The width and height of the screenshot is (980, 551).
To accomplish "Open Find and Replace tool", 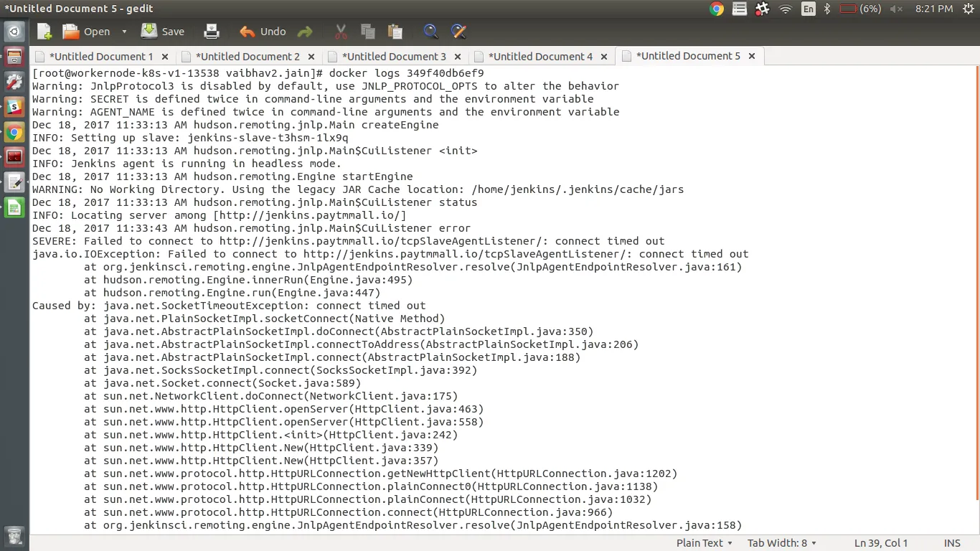I will (458, 32).
